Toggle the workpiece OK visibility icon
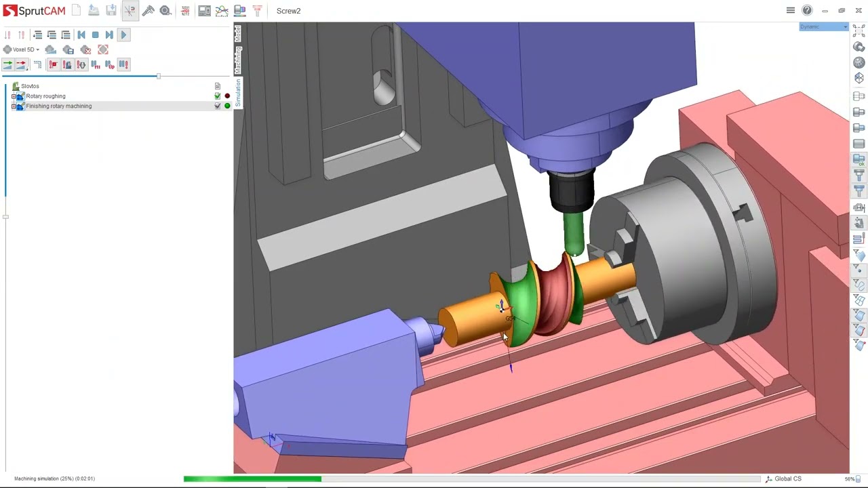 point(859,159)
